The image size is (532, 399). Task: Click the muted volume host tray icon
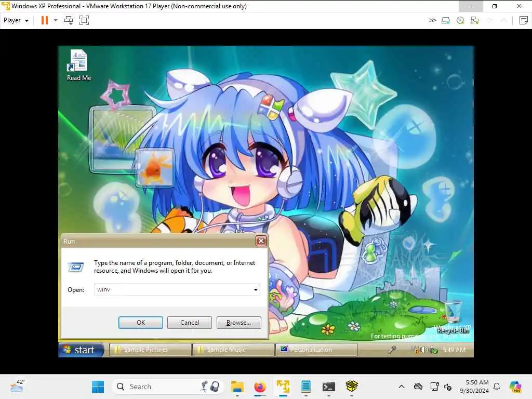click(448, 387)
